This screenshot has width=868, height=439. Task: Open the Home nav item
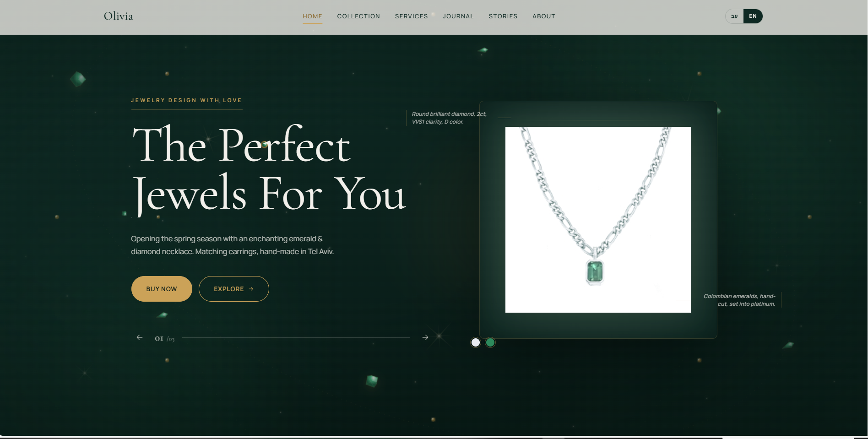pos(312,16)
